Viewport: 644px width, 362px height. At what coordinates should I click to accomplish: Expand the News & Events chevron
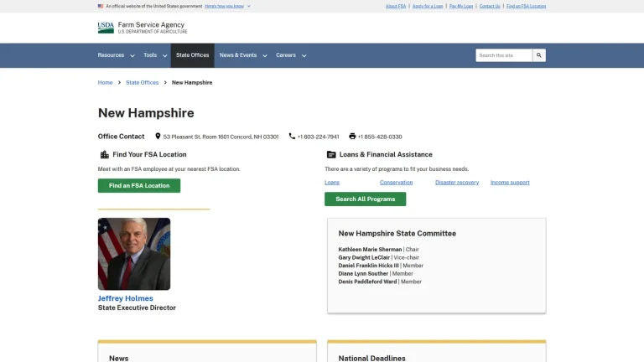click(x=265, y=56)
